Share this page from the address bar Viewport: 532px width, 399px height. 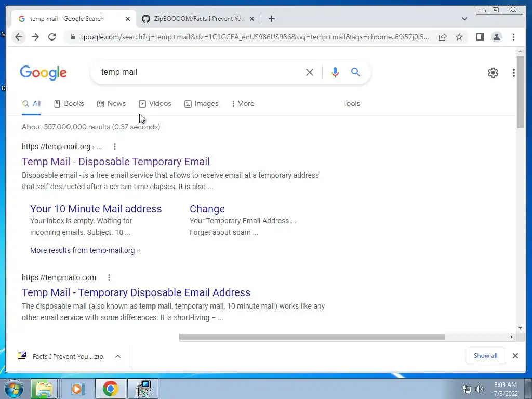pyautogui.click(x=443, y=37)
